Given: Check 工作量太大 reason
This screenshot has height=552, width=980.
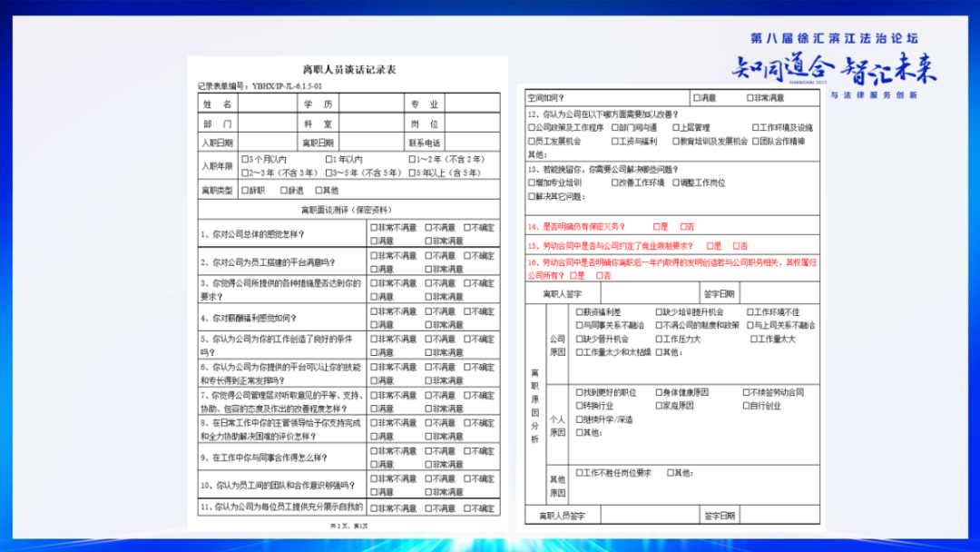Looking at the screenshot, I should tap(754, 339).
